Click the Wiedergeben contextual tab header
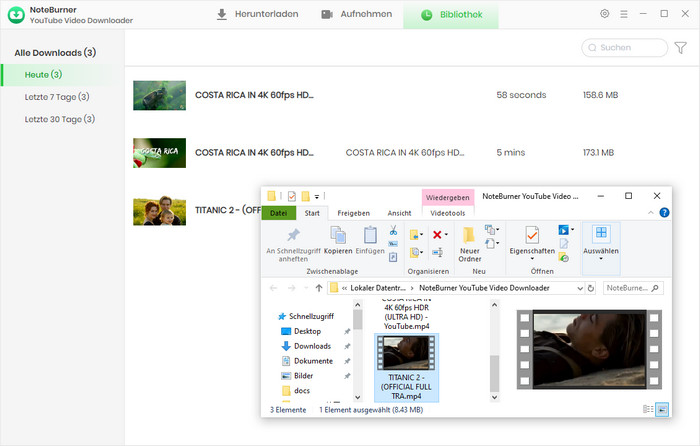The width and height of the screenshot is (700, 446). click(447, 197)
